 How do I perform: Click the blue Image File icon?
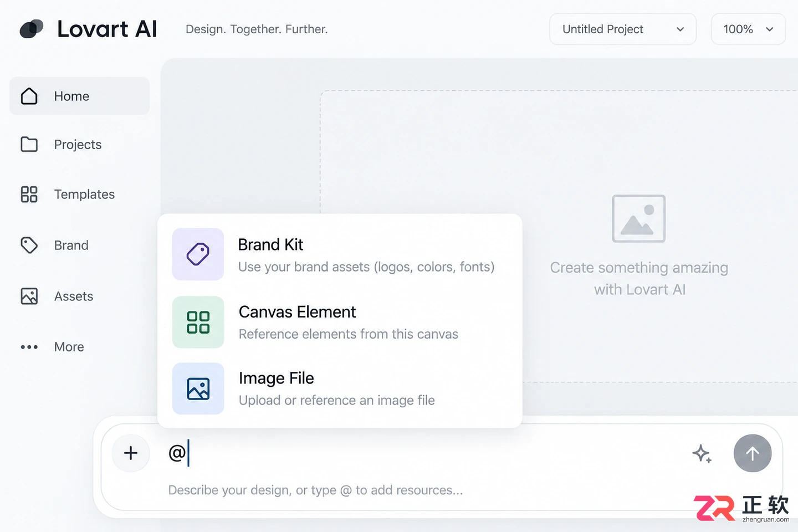tap(198, 388)
